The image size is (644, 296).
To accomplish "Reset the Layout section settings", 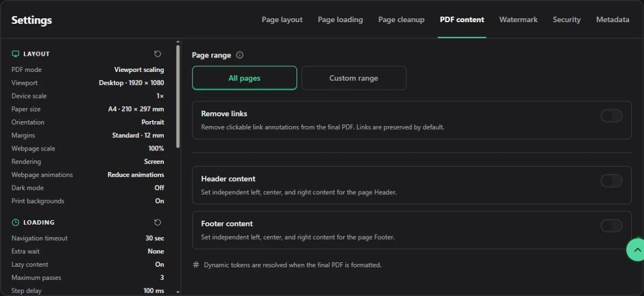I will point(157,54).
